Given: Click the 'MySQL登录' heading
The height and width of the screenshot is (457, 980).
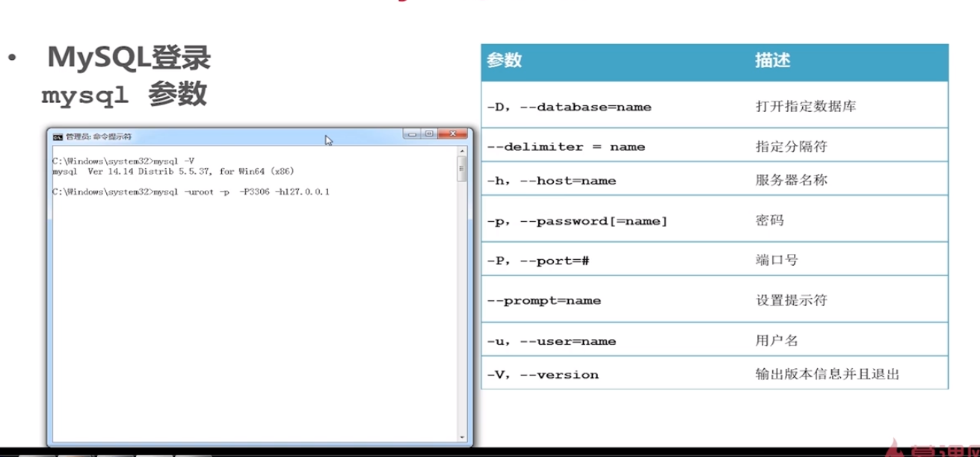Looking at the screenshot, I should click(129, 58).
